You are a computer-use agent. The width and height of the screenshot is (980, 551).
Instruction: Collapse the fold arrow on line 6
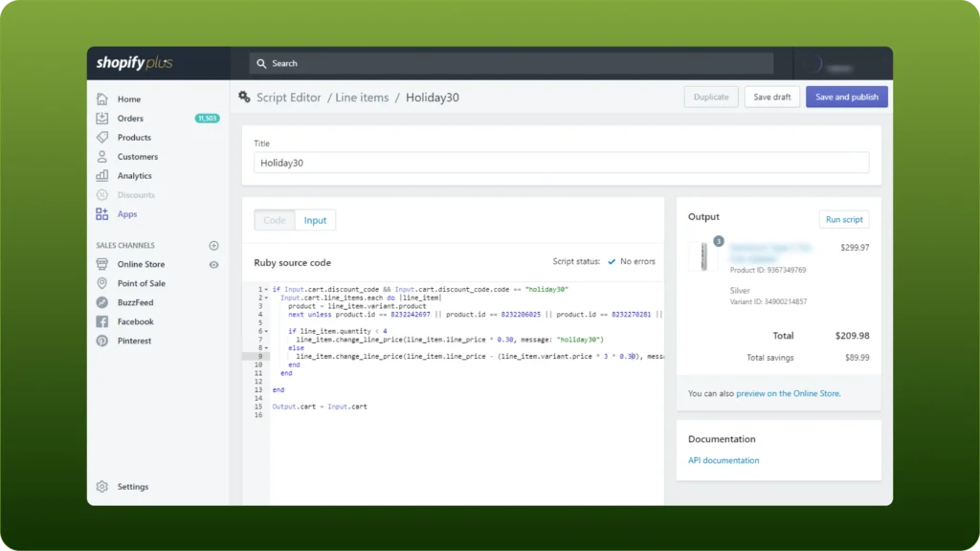266,331
